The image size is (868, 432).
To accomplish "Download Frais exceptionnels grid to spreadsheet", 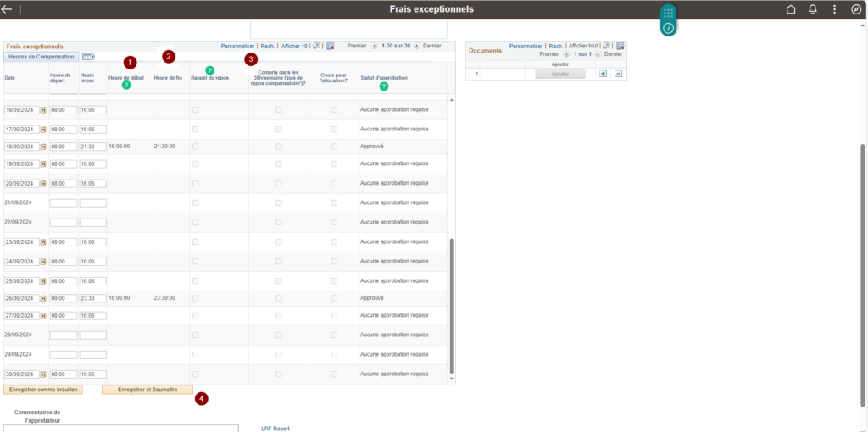I will [331, 46].
